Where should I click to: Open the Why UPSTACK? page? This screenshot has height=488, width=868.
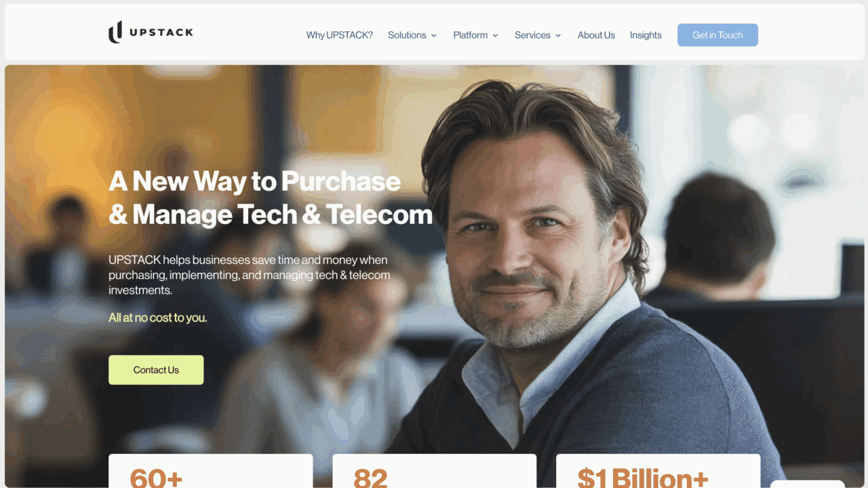pyautogui.click(x=339, y=35)
